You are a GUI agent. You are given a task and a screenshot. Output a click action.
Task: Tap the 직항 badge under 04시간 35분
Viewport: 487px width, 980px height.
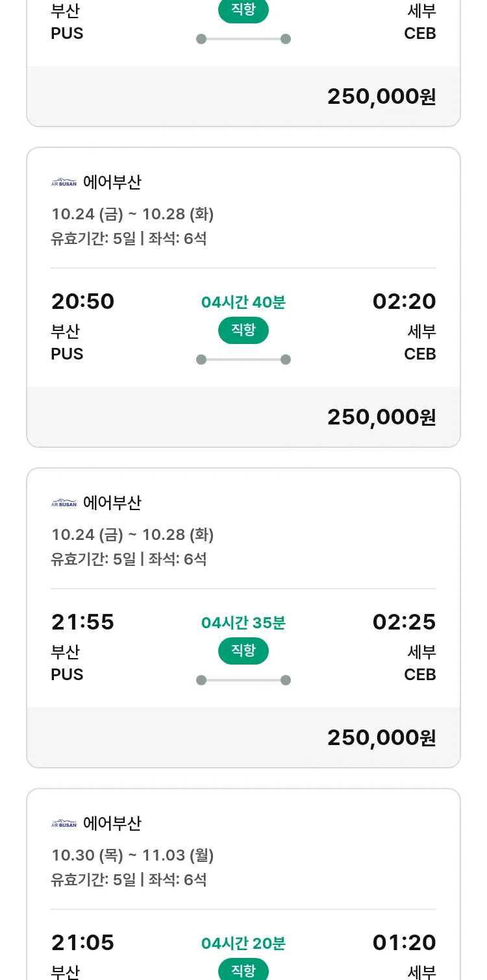pyautogui.click(x=243, y=651)
